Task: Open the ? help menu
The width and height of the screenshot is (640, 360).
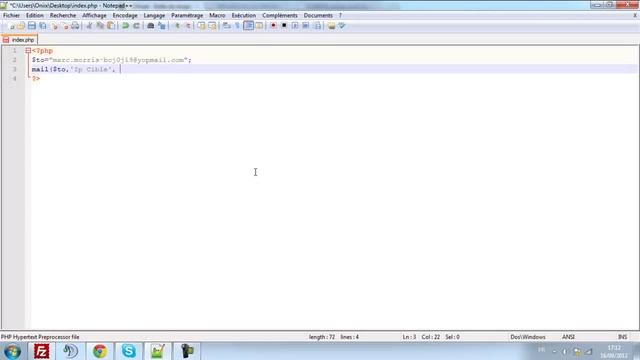Action: [340, 16]
